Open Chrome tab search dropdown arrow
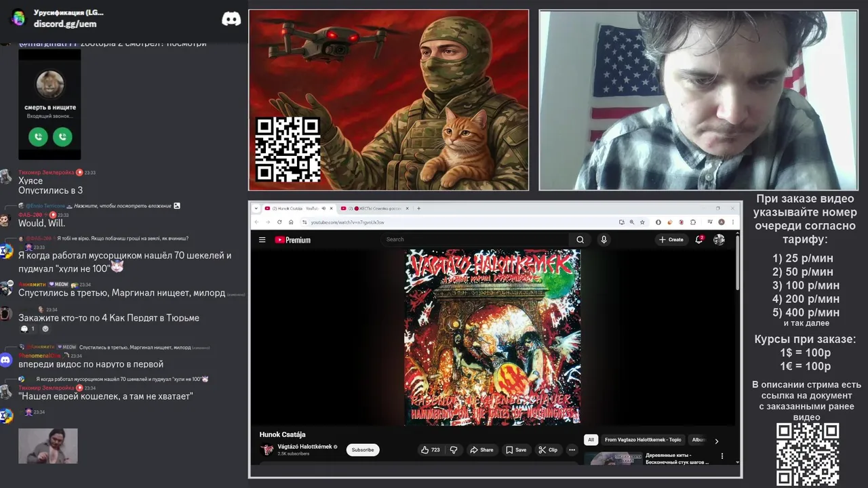 (x=257, y=209)
